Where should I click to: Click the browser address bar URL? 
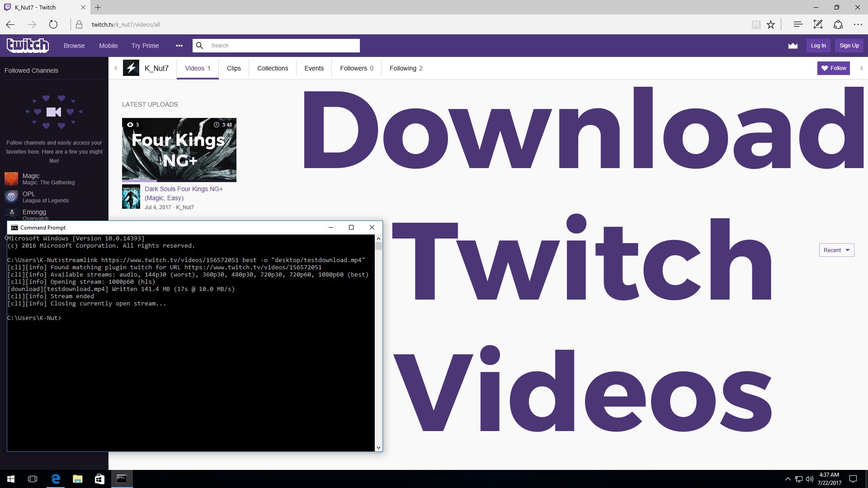(126, 24)
